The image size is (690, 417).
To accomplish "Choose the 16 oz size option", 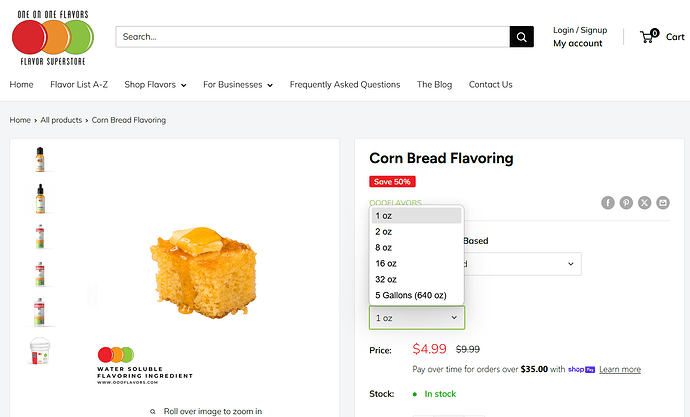I will coord(386,263).
